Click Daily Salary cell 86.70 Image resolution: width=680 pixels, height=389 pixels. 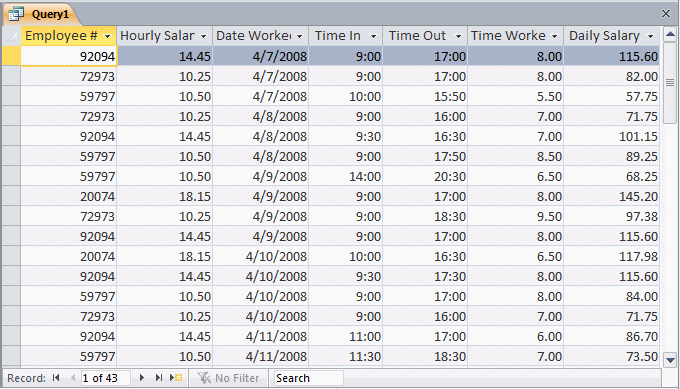pyautogui.click(x=611, y=336)
